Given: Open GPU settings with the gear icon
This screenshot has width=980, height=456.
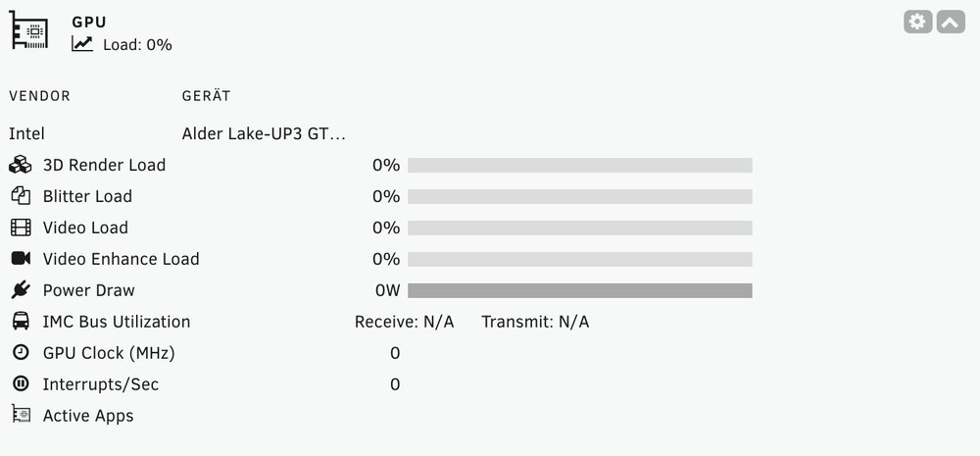Looking at the screenshot, I should [x=917, y=22].
